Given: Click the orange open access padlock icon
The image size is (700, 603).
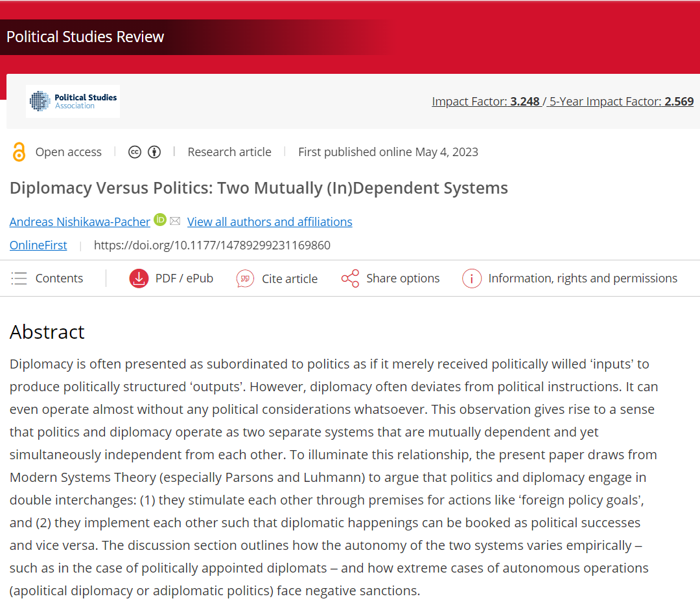Looking at the screenshot, I should pyautogui.click(x=19, y=152).
